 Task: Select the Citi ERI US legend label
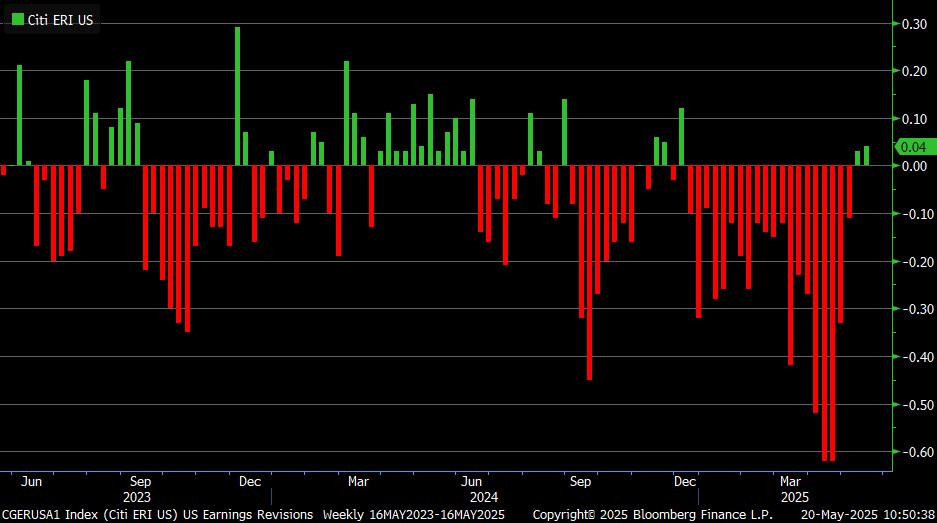tap(60, 20)
